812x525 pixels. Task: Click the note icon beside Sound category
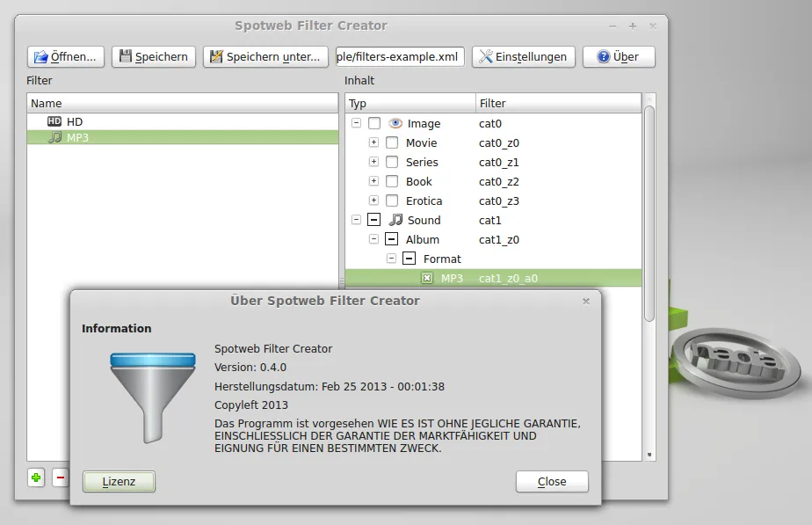(396, 220)
